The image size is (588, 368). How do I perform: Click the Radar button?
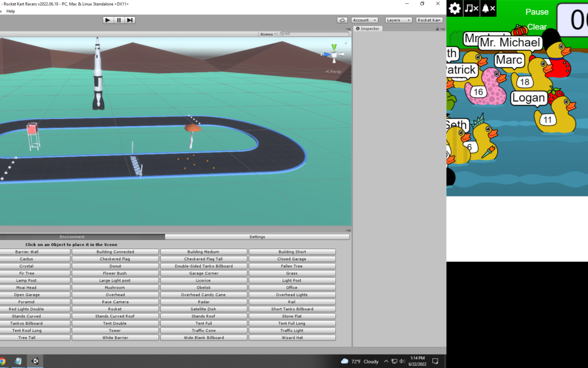point(204,302)
